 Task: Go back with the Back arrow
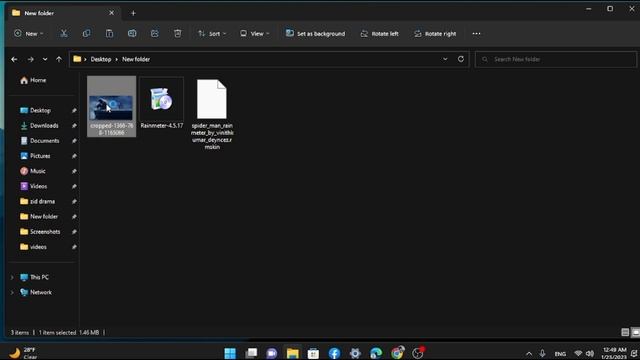tap(14, 59)
